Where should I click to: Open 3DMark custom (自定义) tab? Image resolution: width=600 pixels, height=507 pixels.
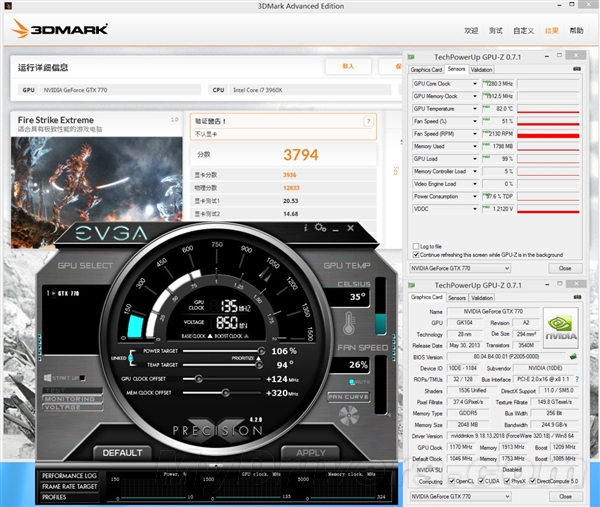(x=523, y=31)
